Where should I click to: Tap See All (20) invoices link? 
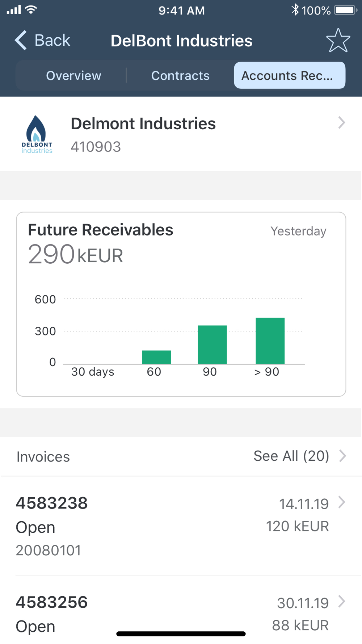point(291,456)
